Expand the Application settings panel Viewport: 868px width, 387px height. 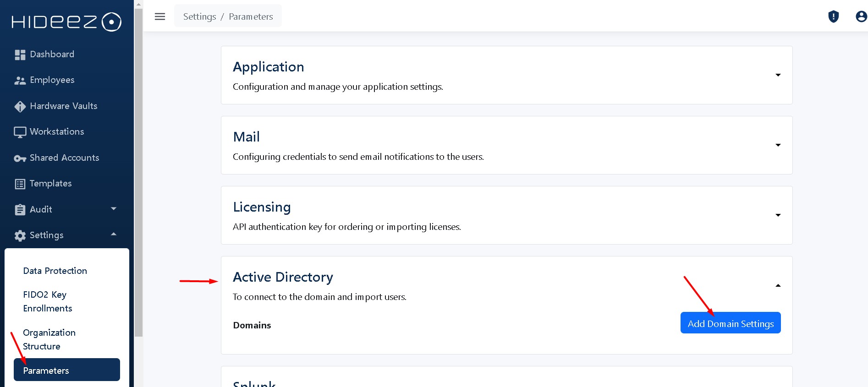[778, 75]
